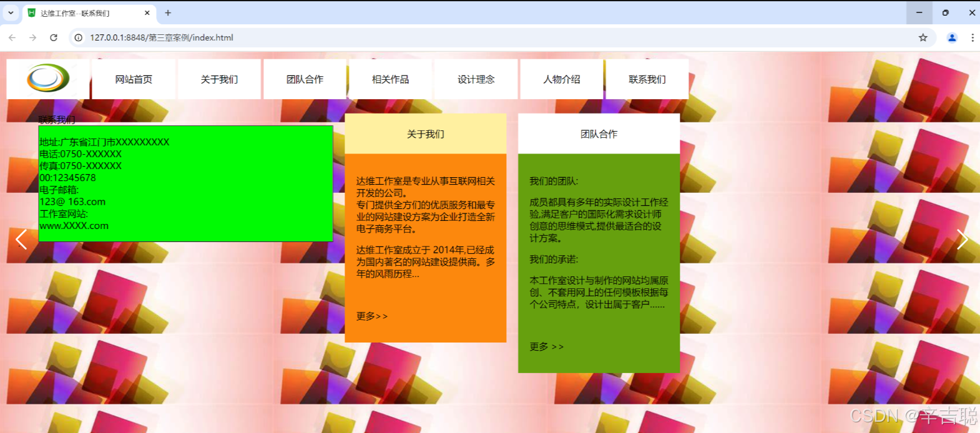This screenshot has width=980, height=433.
Task: Click the 团队合作 card heading
Action: (x=599, y=134)
